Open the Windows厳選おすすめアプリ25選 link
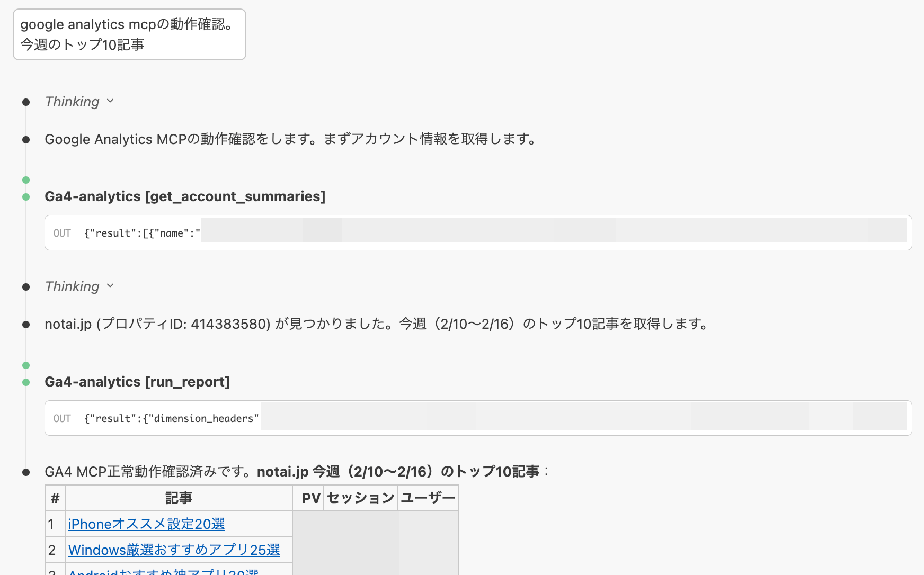Viewport: 924px width, 575px height. (x=176, y=550)
